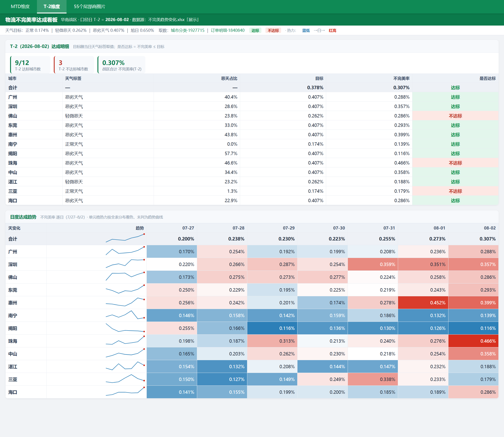
Task: Click 佛山's 不达标 status cell
Action: [455, 116]
